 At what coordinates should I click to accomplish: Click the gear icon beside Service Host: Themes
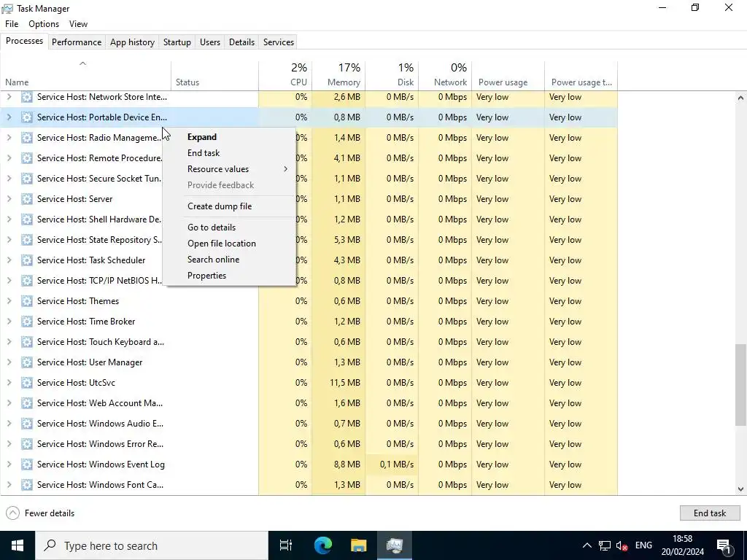point(27,301)
